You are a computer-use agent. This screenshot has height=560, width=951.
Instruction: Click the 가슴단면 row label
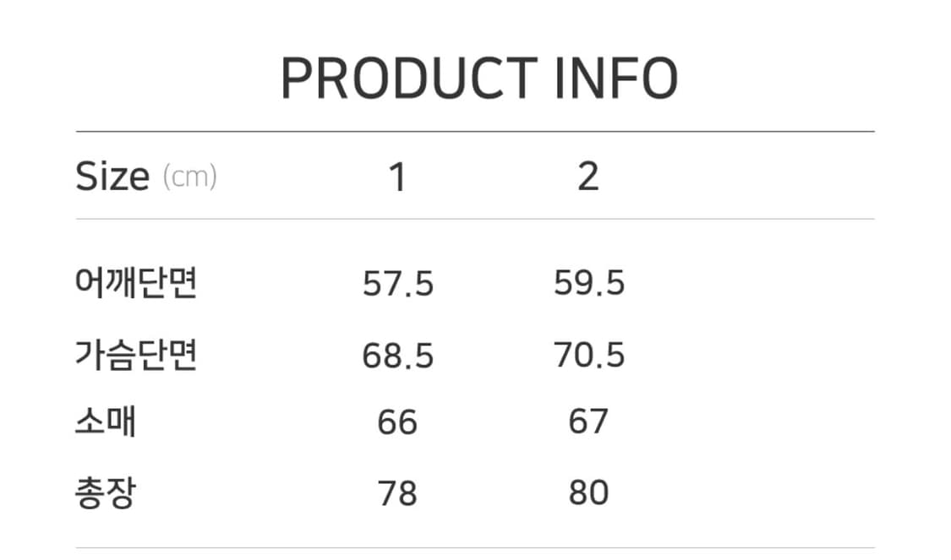point(136,356)
